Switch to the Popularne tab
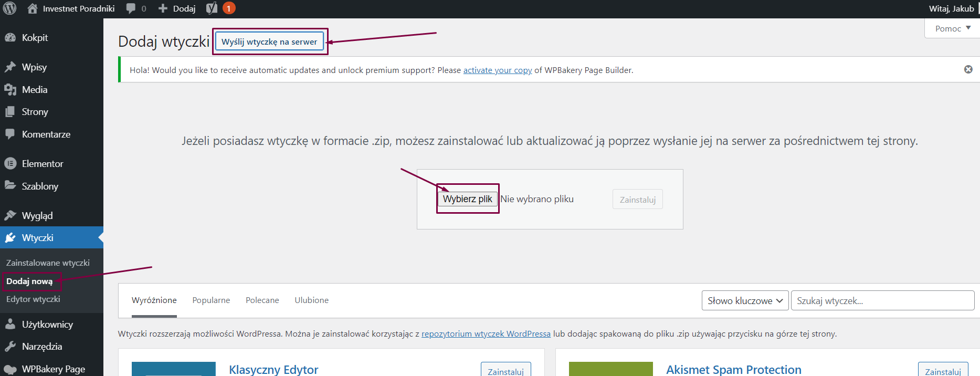 (211, 300)
